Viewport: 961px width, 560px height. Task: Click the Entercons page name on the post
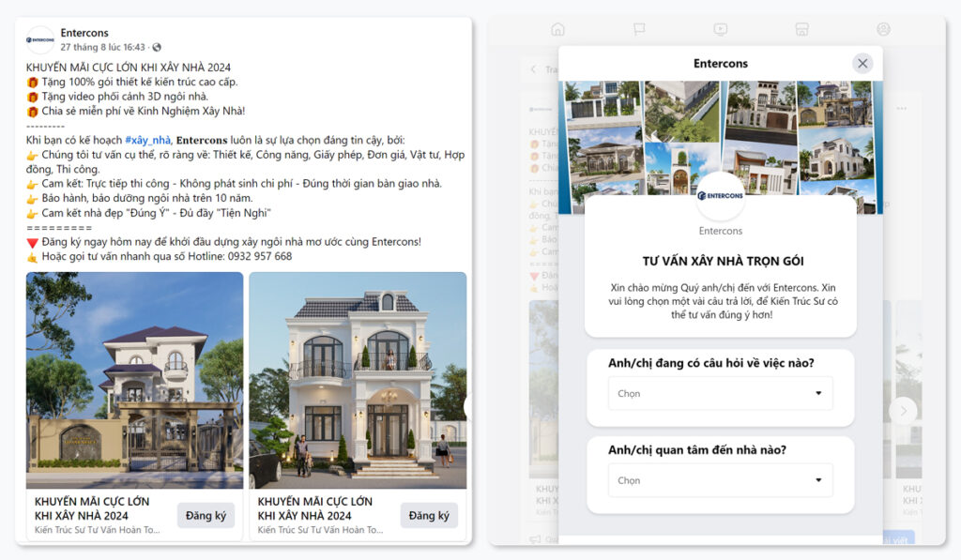click(84, 32)
